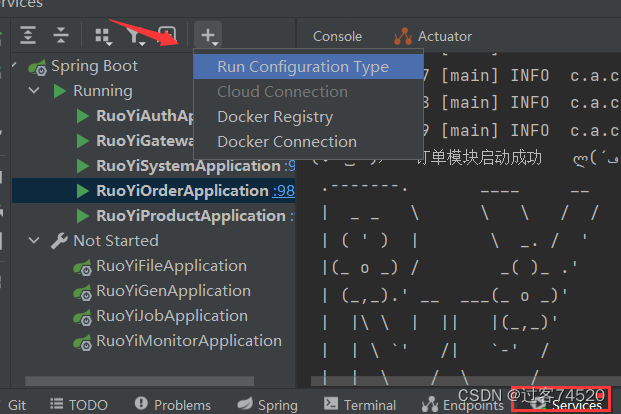Click run icon beside RuoYiGatewayApplication

point(82,141)
